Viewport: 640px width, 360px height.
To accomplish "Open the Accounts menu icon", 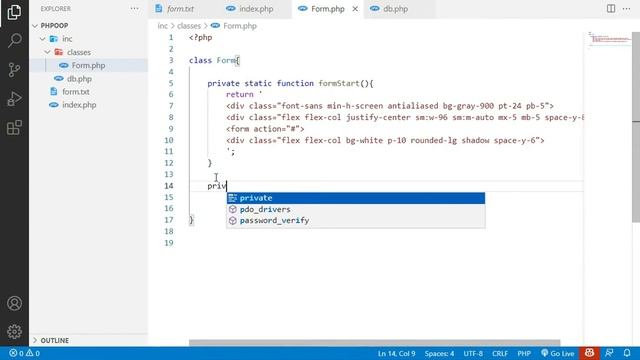I will coord(14,303).
